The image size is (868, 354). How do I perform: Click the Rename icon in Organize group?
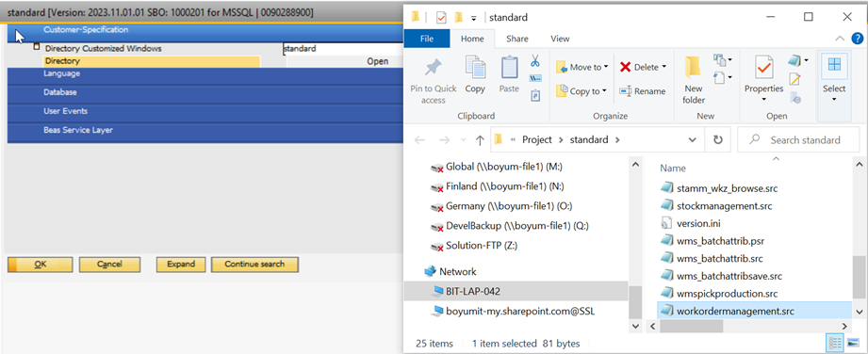pyautogui.click(x=626, y=90)
